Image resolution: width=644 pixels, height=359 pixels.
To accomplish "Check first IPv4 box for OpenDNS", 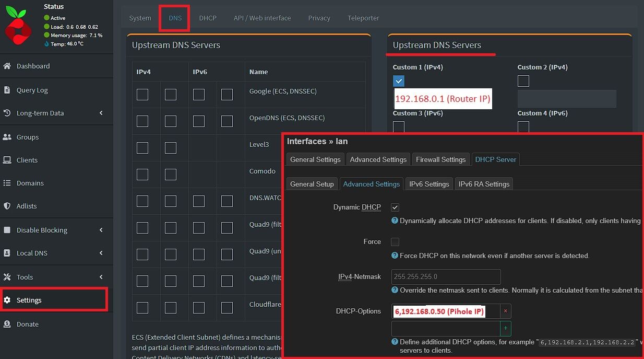I will tap(142, 121).
